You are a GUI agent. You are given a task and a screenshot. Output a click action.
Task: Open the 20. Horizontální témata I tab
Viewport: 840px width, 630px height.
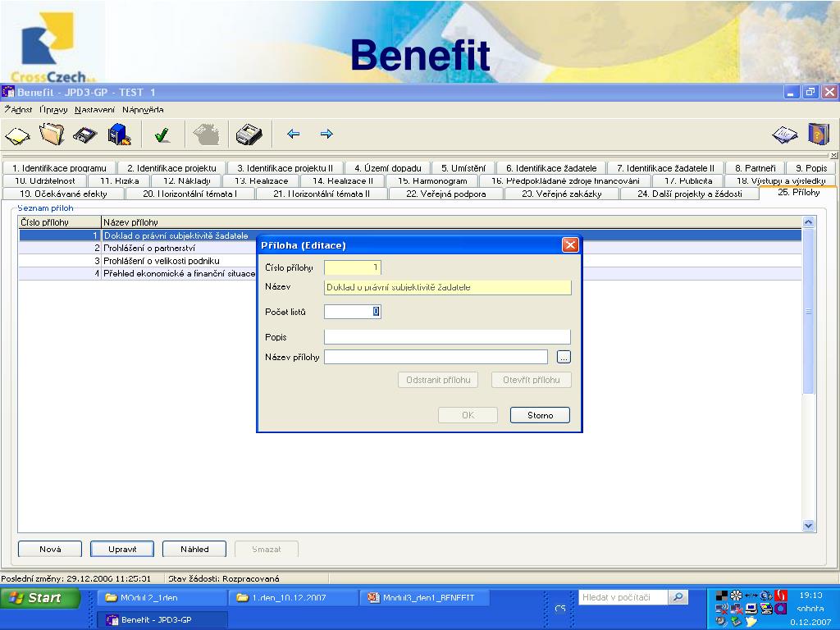[190, 194]
